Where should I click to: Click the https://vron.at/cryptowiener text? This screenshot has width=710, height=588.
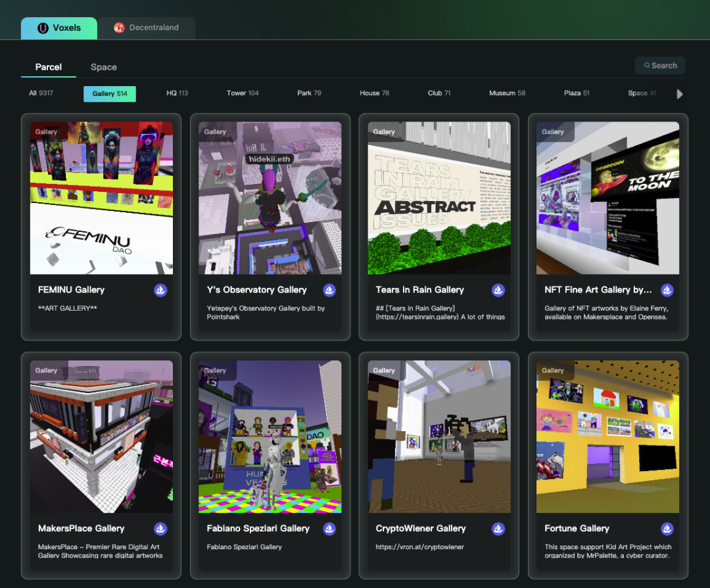pos(419,547)
